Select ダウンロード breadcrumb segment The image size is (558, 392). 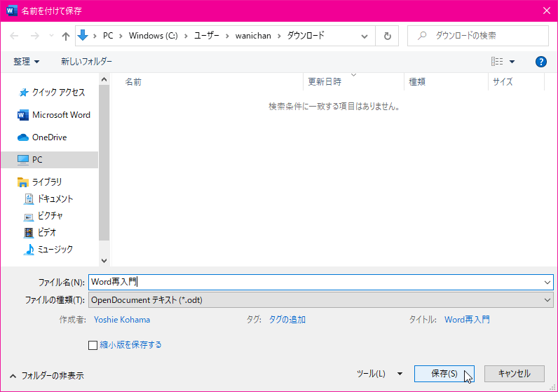click(x=306, y=36)
